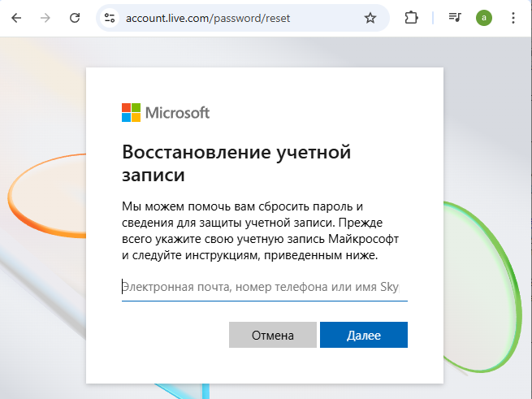The width and height of the screenshot is (532, 399).
Task: Click the paragraph starting with Мы можем помочь
Action: point(260,231)
